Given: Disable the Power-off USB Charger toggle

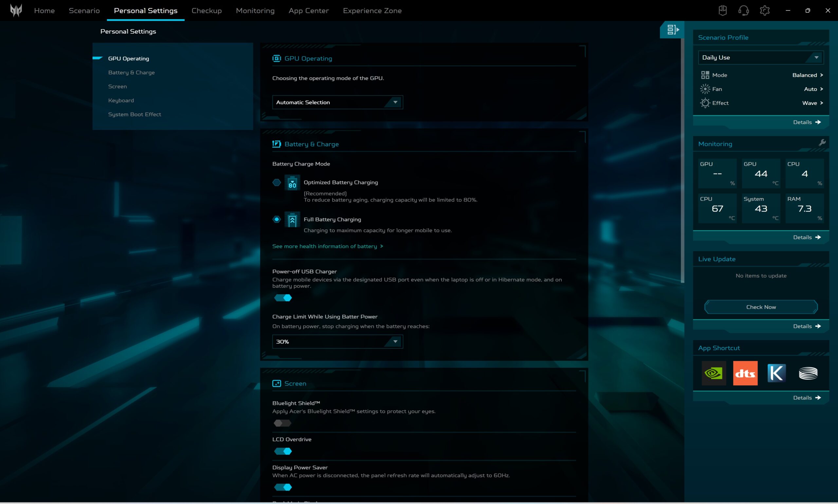Looking at the screenshot, I should pyautogui.click(x=283, y=298).
